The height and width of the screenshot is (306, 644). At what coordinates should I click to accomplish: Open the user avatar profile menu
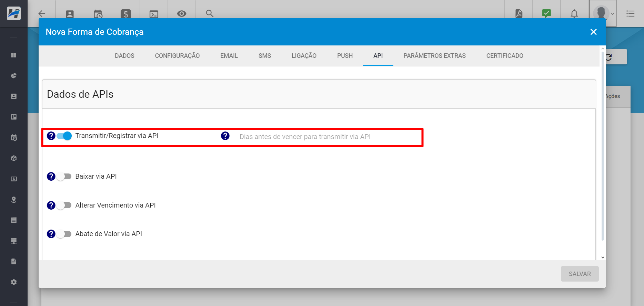(x=602, y=13)
